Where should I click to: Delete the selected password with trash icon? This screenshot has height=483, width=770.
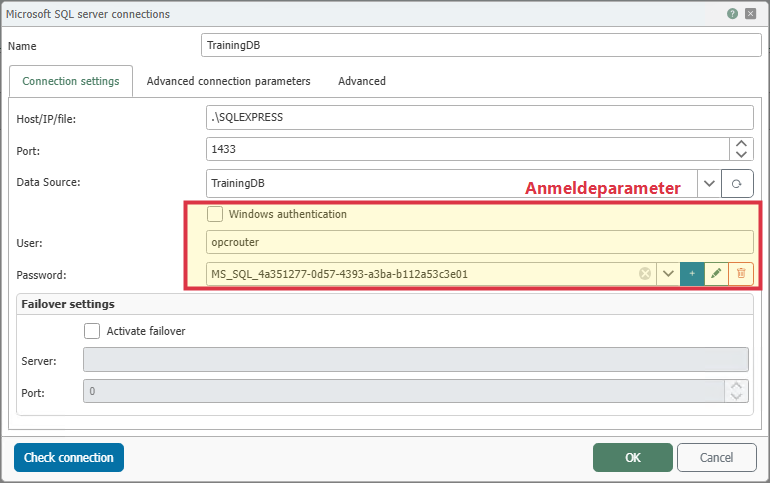click(x=741, y=274)
